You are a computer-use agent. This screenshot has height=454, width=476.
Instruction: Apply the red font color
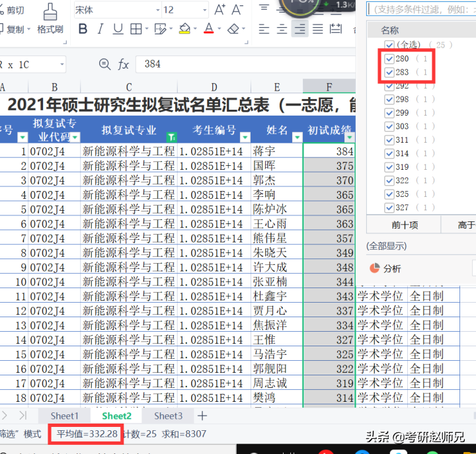[208, 28]
